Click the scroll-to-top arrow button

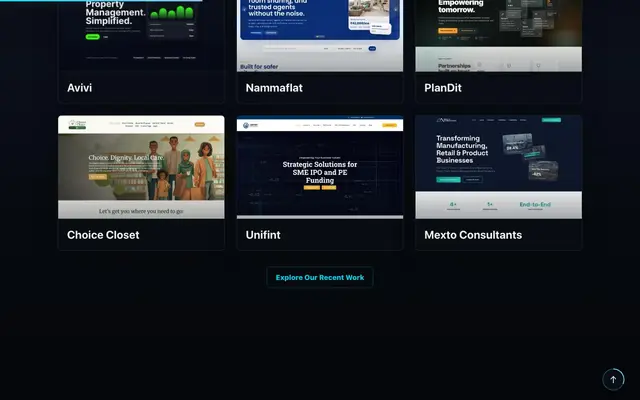(x=613, y=380)
